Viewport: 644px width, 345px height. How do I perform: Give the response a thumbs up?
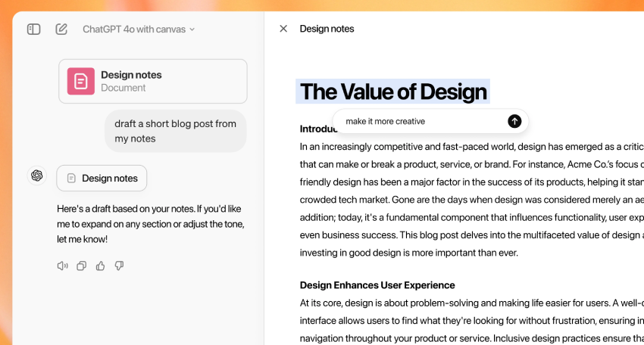[x=100, y=266]
